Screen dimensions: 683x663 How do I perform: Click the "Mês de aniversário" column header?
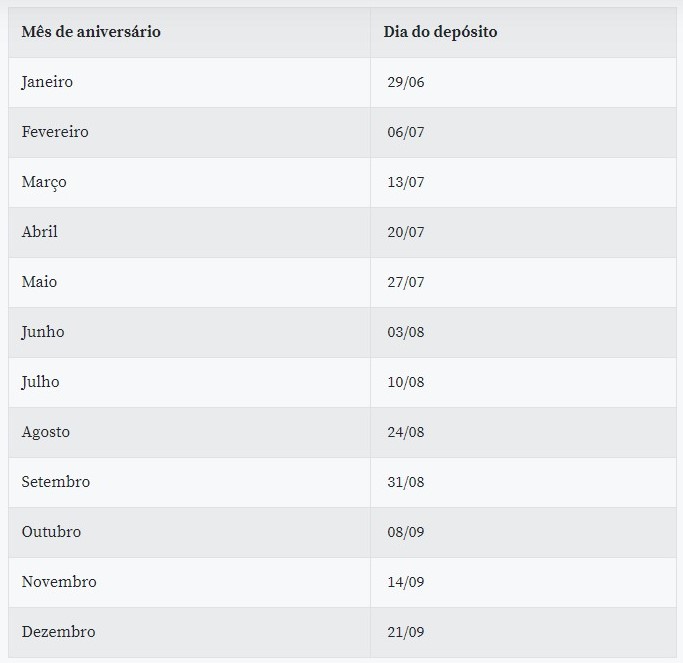point(91,32)
